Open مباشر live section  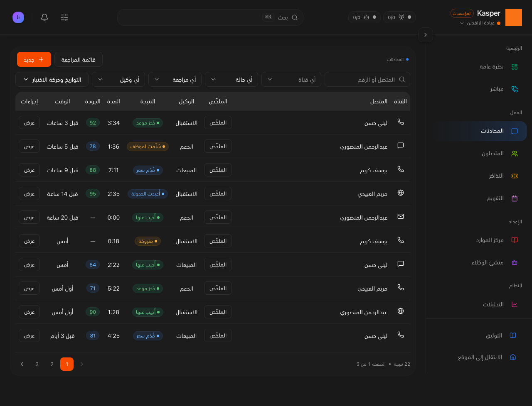click(478, 89)
